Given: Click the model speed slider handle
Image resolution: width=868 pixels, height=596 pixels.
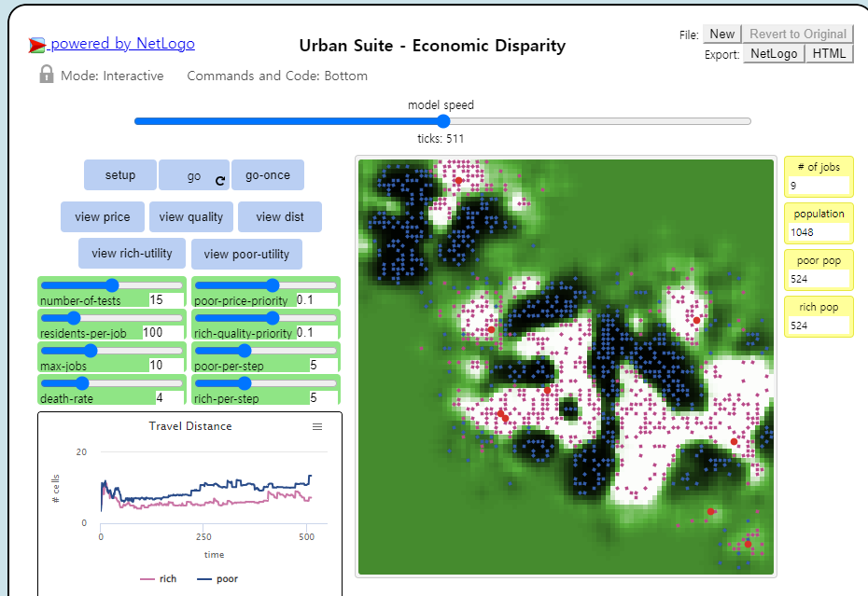Looking at the screenshot, I should 442,121.
